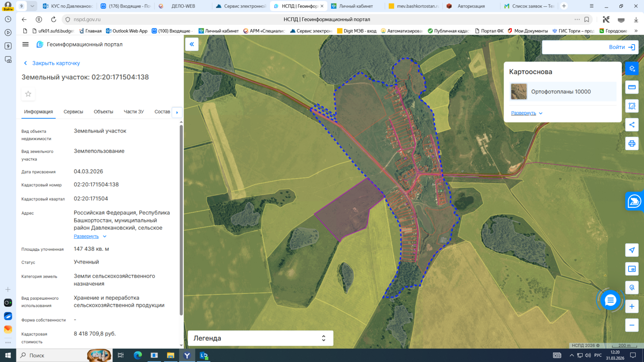Open the map layers icon

[632, 68]
